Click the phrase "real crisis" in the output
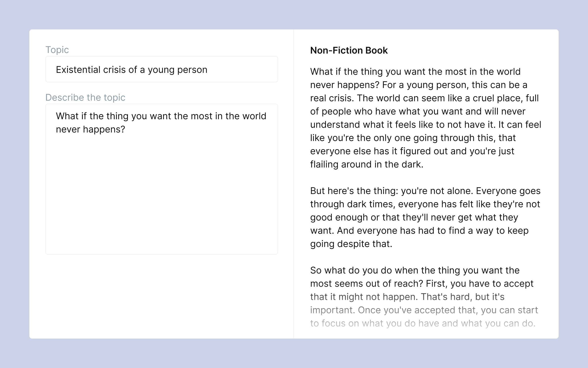This screenshot has width=588, height=368. (x=332, y=98)
